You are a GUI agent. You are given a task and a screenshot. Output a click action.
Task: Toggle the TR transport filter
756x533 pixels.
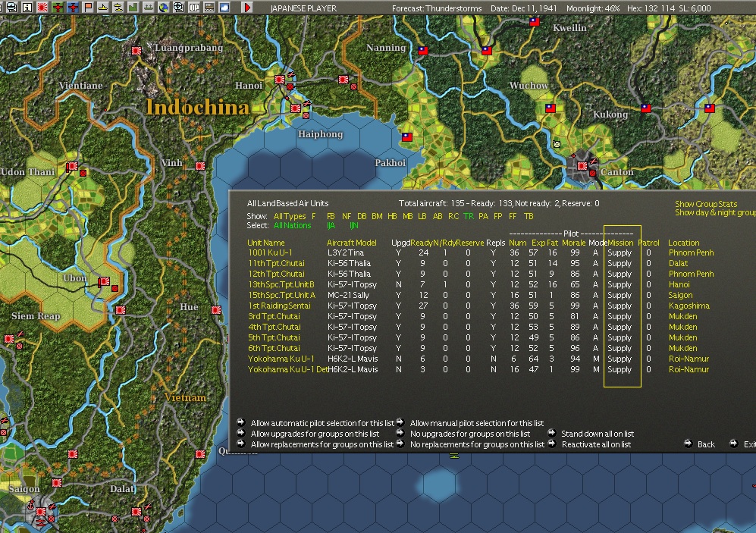[469, 216]
